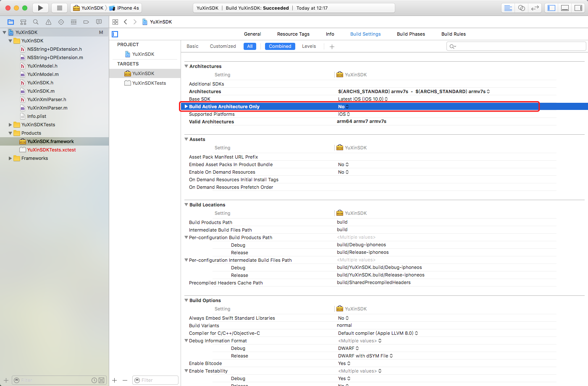
Task: Open the Build Rules tab
Action: [x=454, y=34]
